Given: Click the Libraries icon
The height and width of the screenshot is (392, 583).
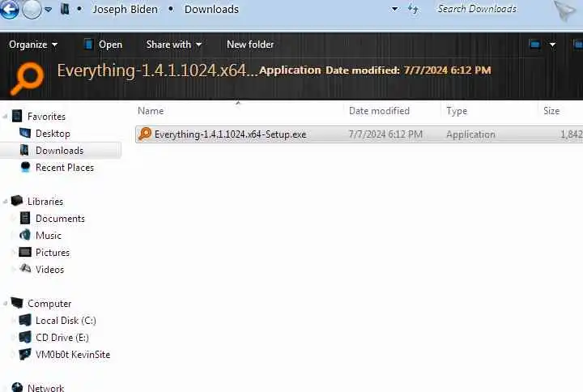Looking at the screenshot, I should (x=17, y=201).
